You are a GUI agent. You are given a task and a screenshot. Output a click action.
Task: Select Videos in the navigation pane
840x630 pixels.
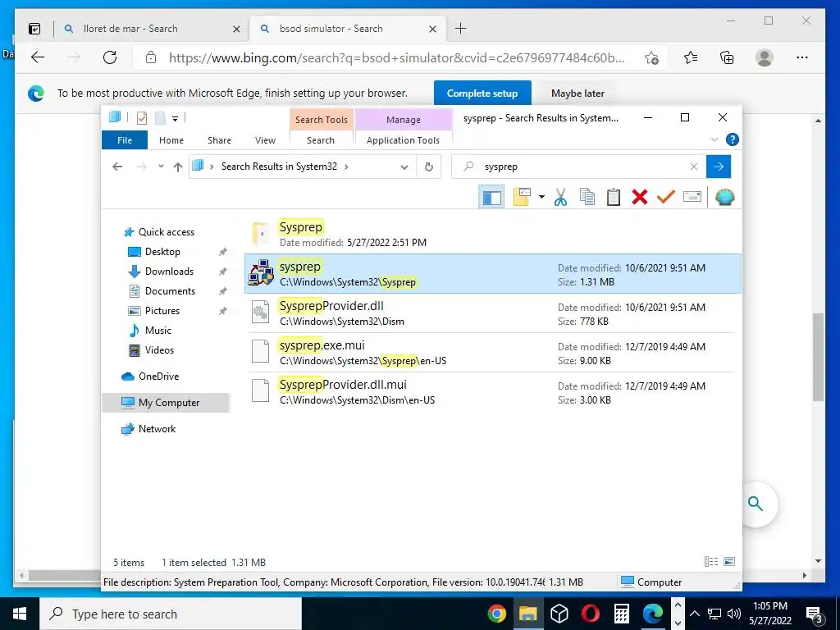[x=159, y=349]
